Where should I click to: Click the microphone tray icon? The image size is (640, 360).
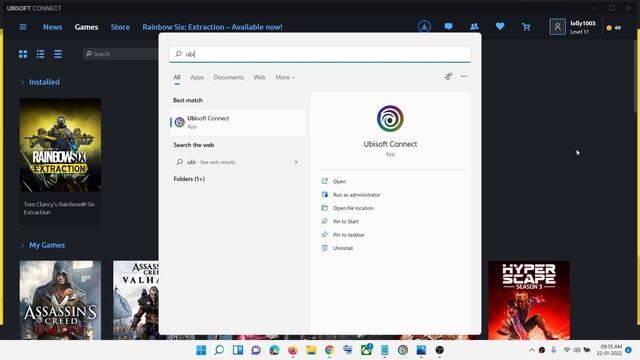(x=553, y=350)
